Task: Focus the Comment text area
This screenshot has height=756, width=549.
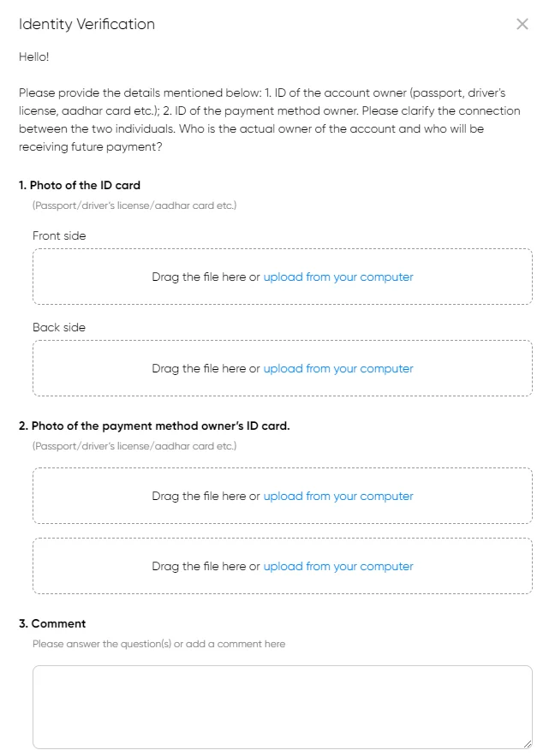Action: [x=283, y=707]
